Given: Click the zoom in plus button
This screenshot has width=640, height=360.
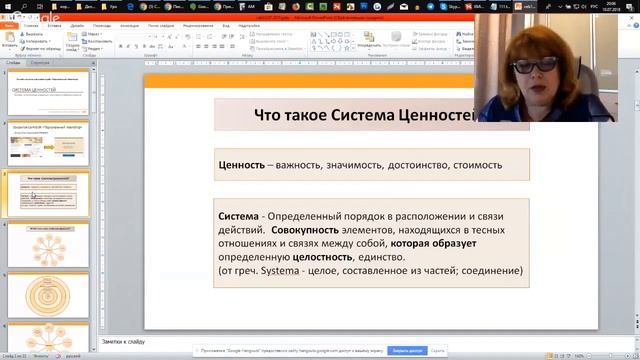Looking at the screenshot, I should [629, 356].
